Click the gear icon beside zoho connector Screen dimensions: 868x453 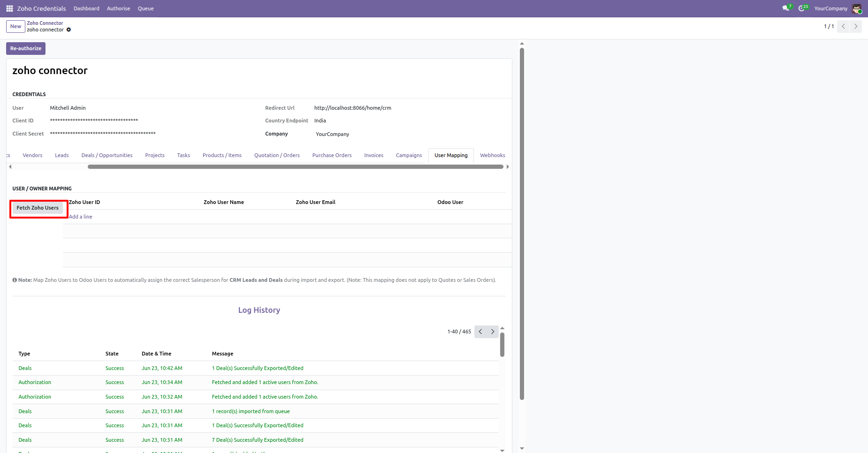(x=69, y=30)
